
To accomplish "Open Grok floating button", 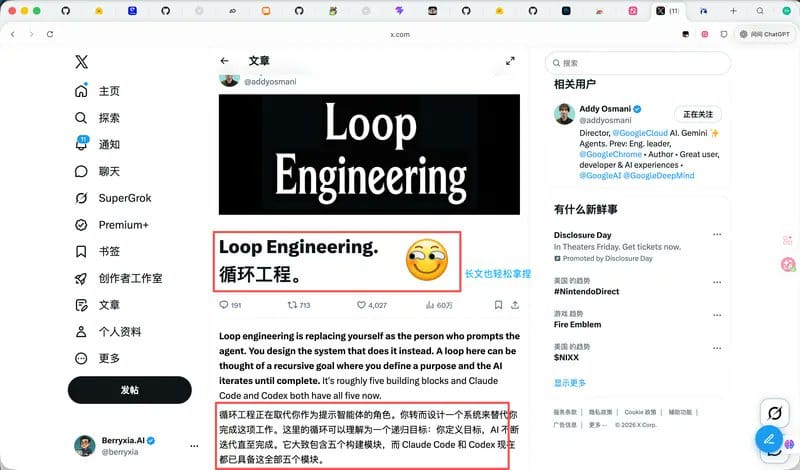I will [774, 412].
